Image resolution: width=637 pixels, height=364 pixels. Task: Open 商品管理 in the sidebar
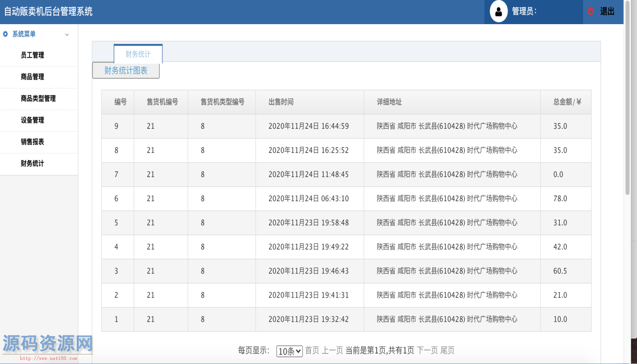32,77
